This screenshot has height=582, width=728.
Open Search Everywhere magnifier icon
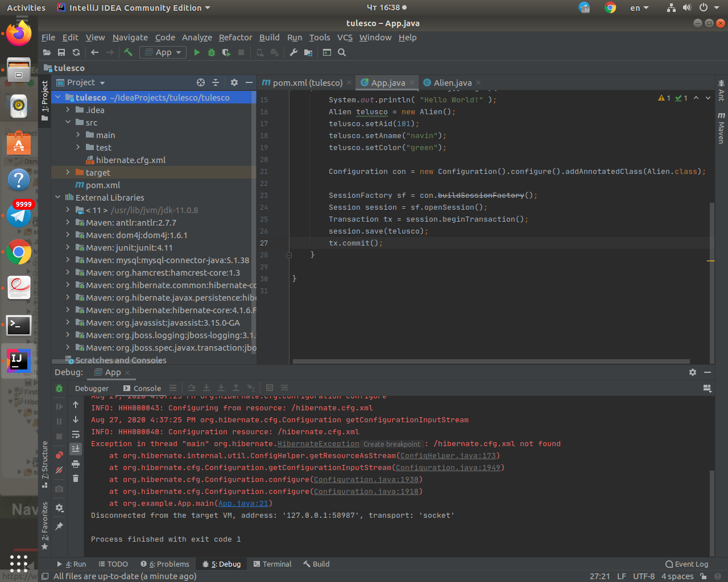342,52
